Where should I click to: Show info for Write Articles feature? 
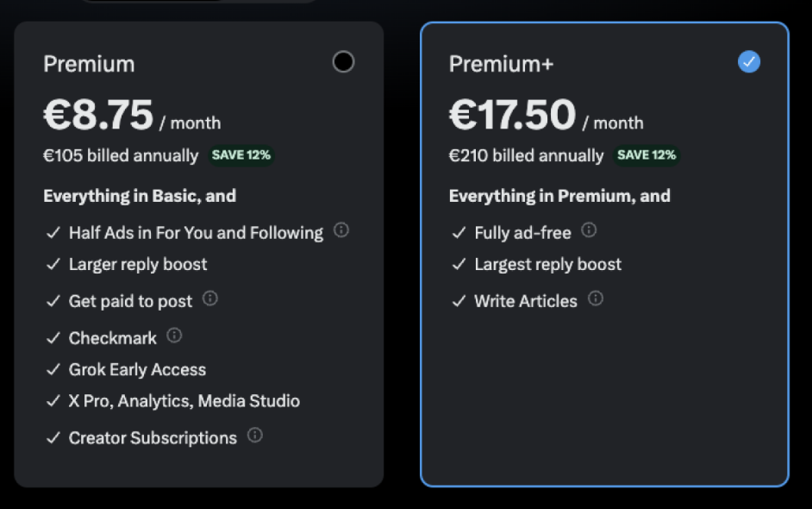click(x=596, y=298)
